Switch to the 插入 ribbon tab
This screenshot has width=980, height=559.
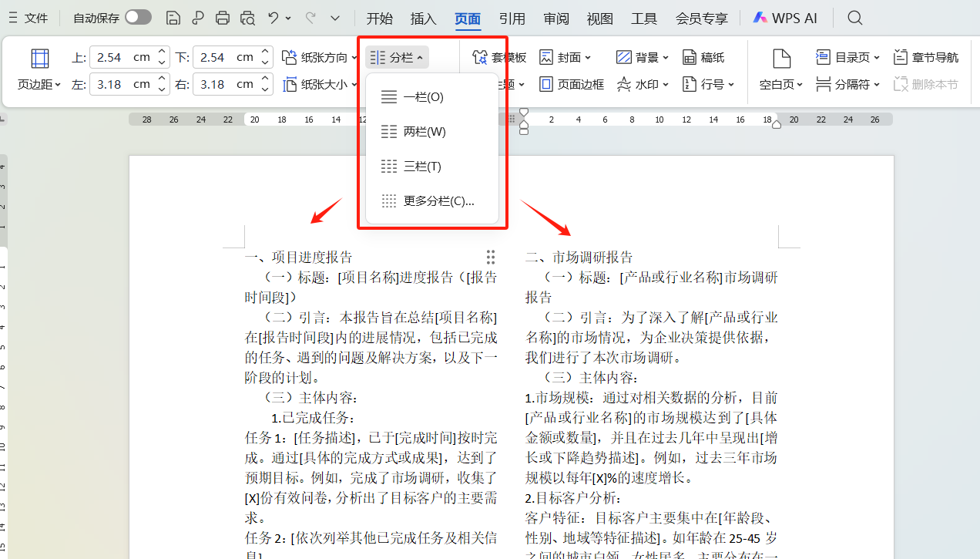423,18
